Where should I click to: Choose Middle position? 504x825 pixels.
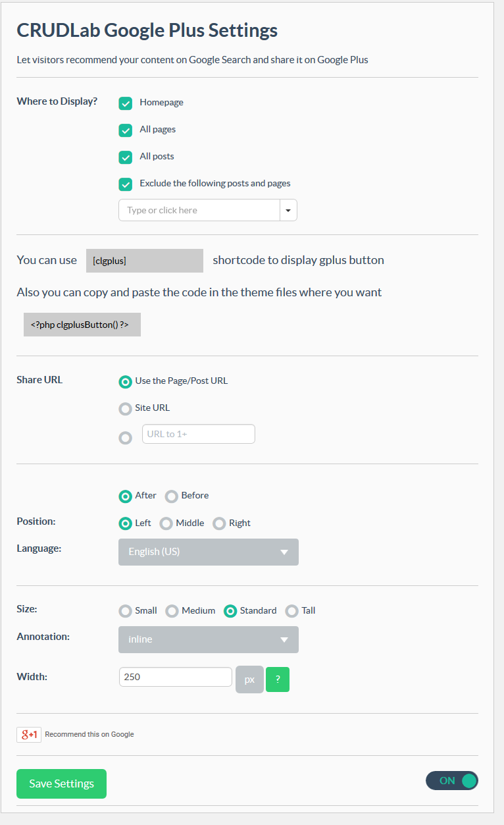pyautogui.click(x=166, y=523)
